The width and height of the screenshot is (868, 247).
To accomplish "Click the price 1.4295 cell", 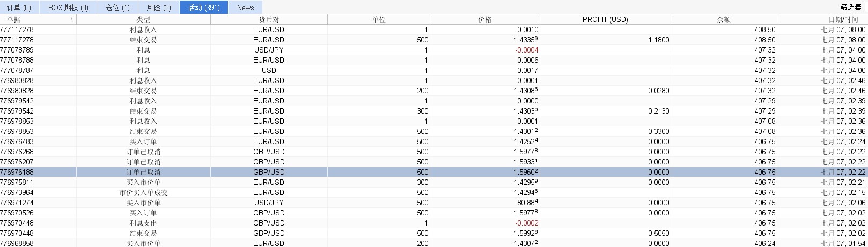I will 527,182.
